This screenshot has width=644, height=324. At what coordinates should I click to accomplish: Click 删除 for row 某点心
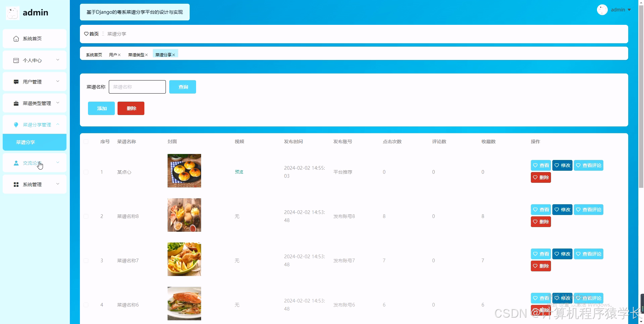(x=541, y=177)
